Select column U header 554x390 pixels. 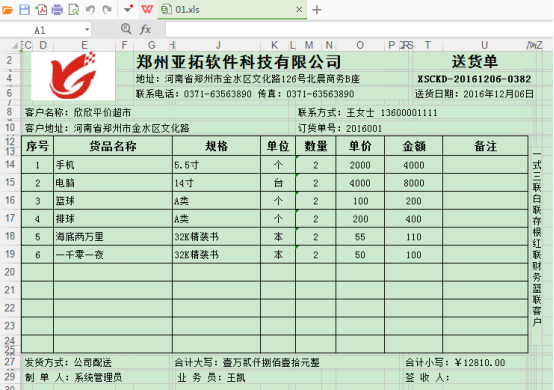coord(484,45)
